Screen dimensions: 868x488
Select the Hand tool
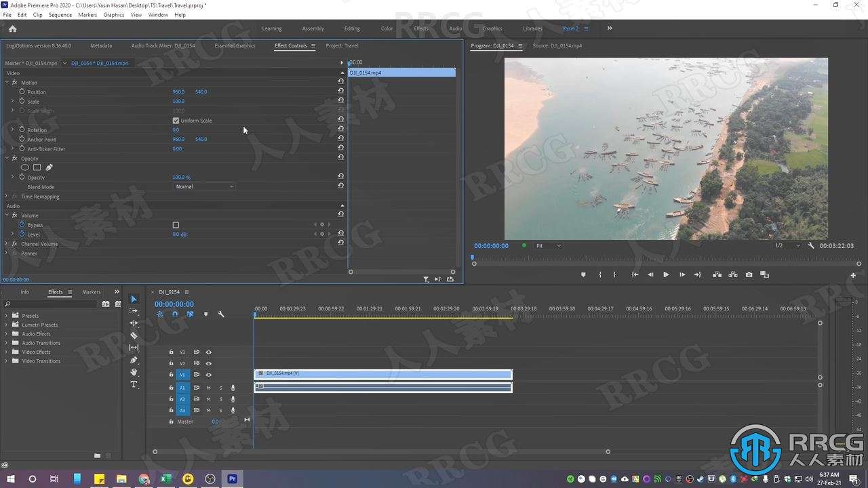134,372
